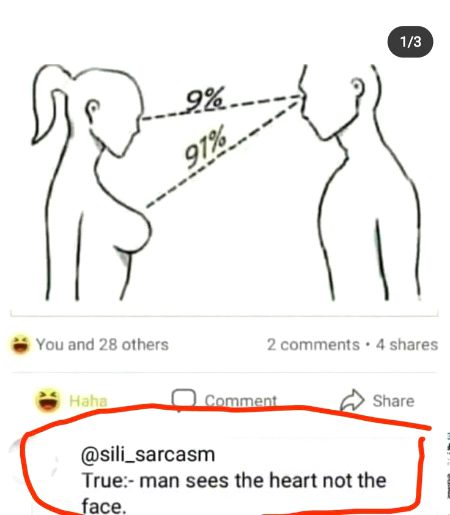Tap the Share arrow icon
This screenshot has height=515, width=450.
[352, 400]
